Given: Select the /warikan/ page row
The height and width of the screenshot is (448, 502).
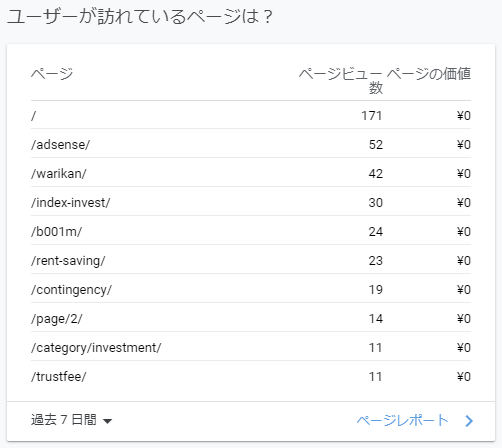Looking at the screenshot, I should point(251,173).
